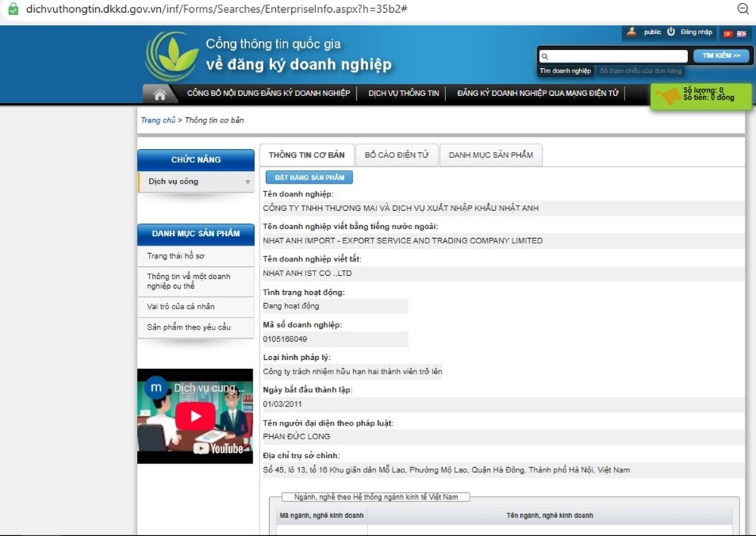The image size is (756, 536).
Task: Open the Dịch vụ thông tin menu
Action: [x=404, y=94]
